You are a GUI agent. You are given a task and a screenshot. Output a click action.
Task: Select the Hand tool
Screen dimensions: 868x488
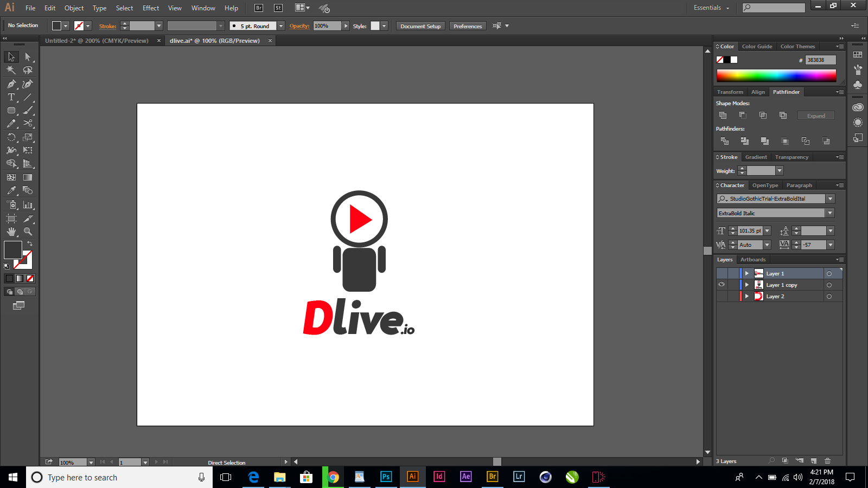tap(11, 231)
